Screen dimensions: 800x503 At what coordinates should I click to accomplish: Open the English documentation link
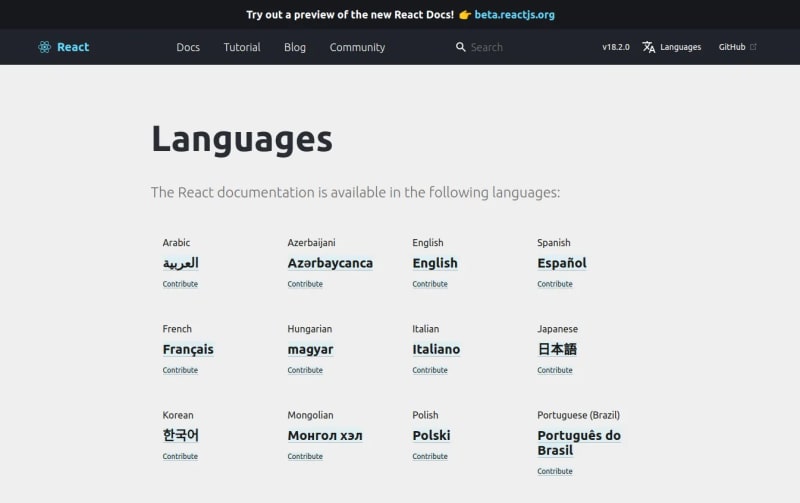click(435, 263)
